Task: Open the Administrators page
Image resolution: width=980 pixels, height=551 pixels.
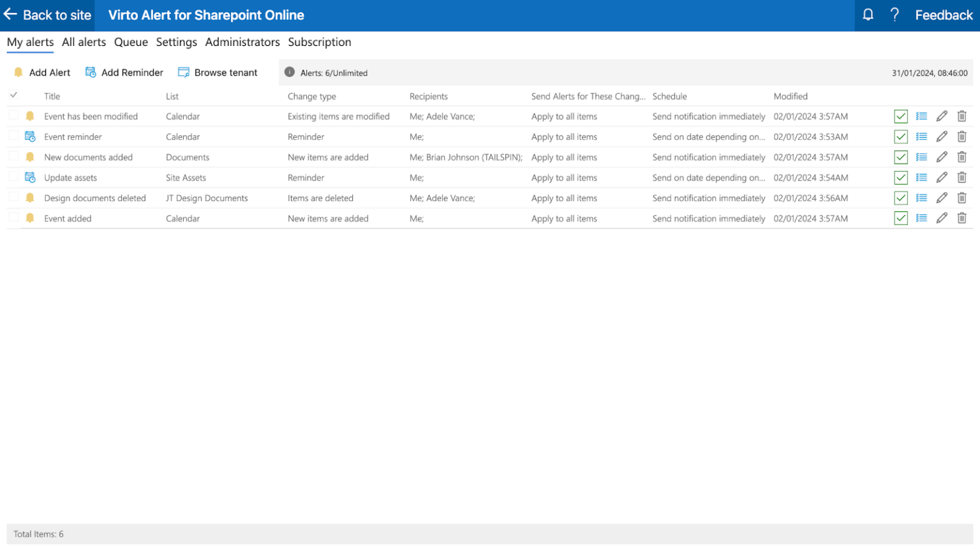Action: tap(242, 42)
